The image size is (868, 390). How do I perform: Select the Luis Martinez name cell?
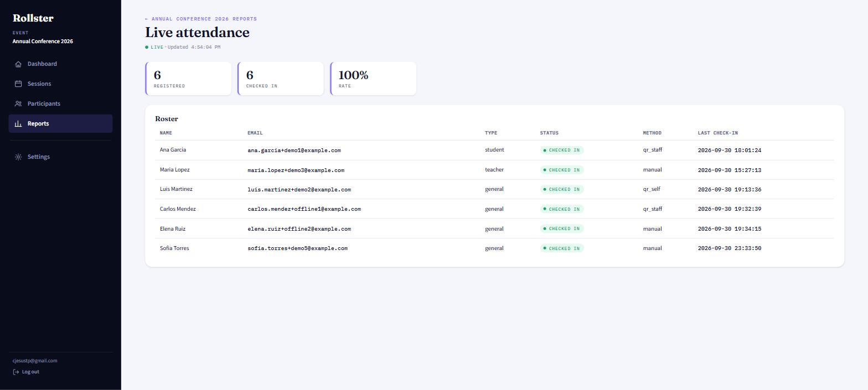(176, 189)
